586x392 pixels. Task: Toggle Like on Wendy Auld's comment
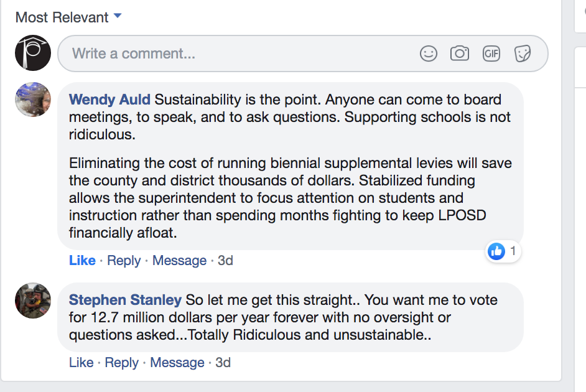[82, 261]
